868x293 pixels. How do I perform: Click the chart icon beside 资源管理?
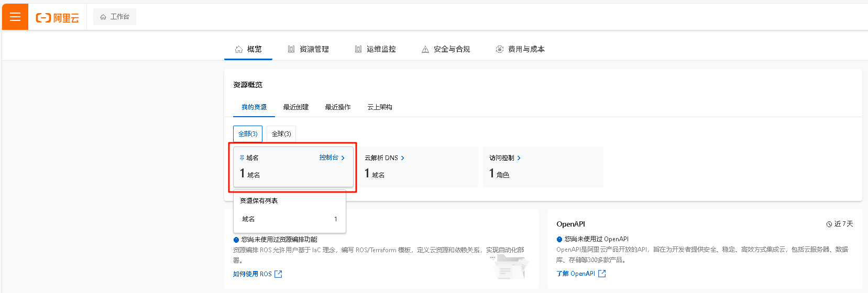click(x=291, y=49)
